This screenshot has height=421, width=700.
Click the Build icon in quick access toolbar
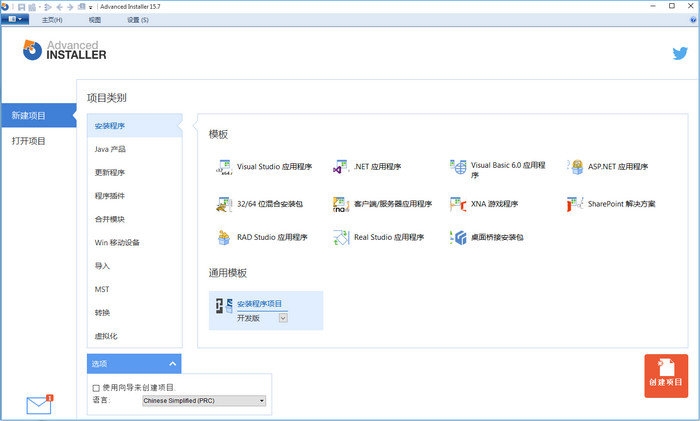(x=33, y=7)
